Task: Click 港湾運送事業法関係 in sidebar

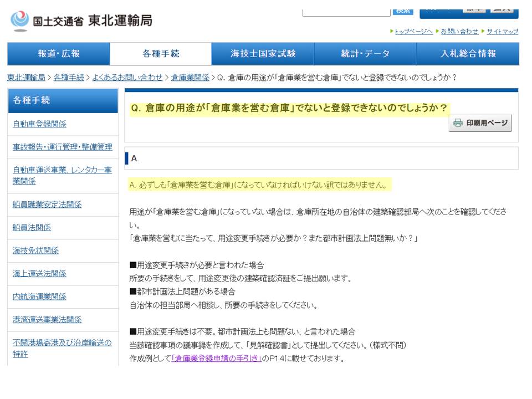Action: [47, 319]
